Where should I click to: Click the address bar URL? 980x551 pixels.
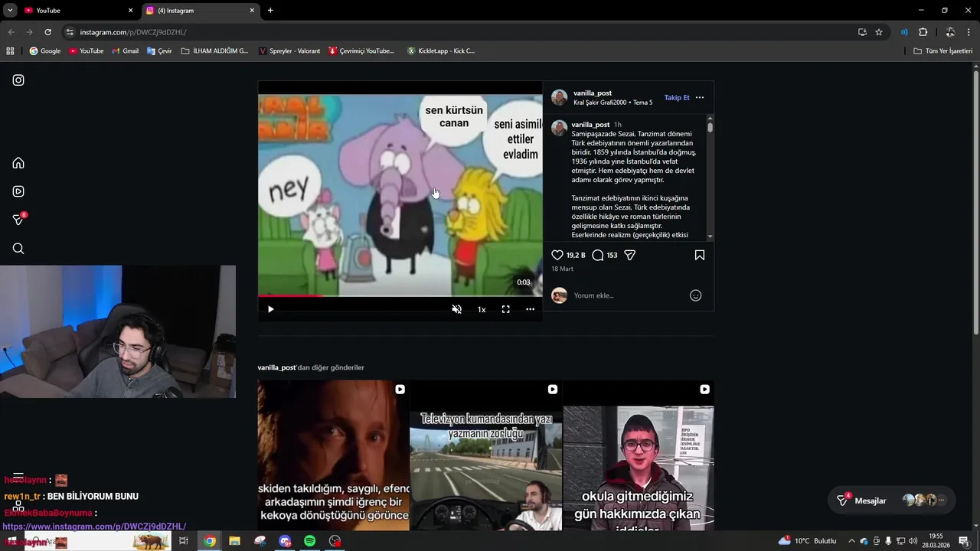133,32
